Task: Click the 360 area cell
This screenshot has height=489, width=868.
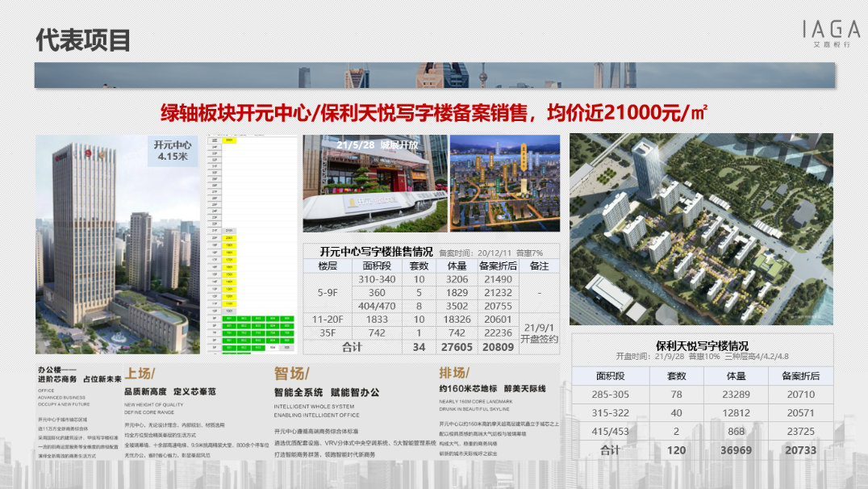Action: pos(377,292)
